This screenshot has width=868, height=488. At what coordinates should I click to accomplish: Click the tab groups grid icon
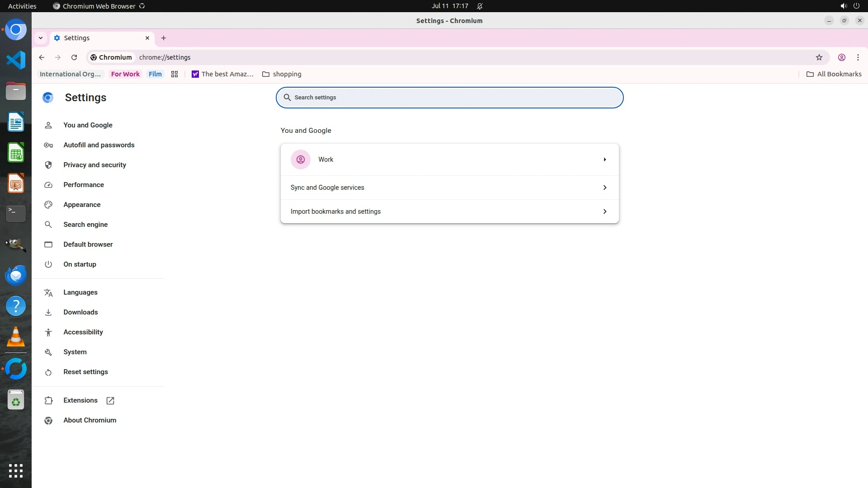click(175, 74)
